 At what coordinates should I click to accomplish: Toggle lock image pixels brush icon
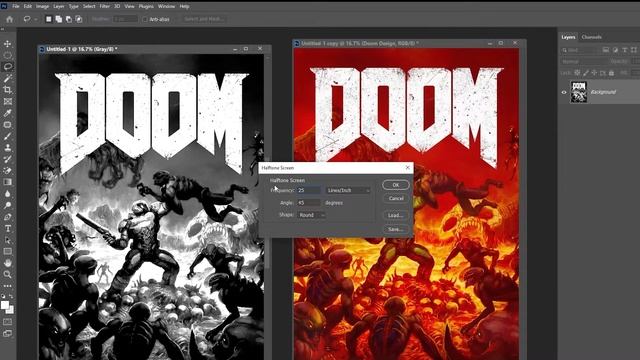coord(586,73)
